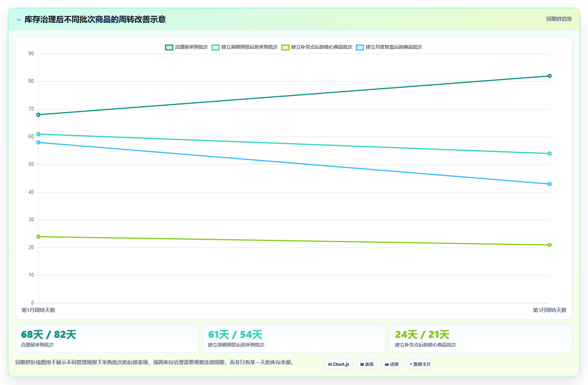Click the 进度 tag chip
Viewport: 588px width, 385px height.
click(x=392, y=364)
